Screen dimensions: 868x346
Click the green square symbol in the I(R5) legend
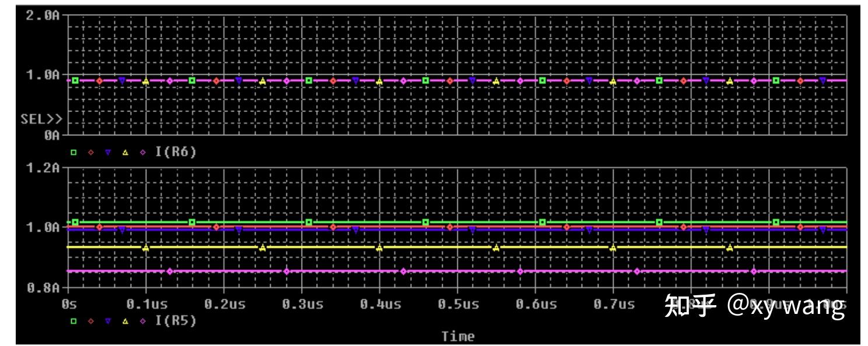click(x=74, y=321)
